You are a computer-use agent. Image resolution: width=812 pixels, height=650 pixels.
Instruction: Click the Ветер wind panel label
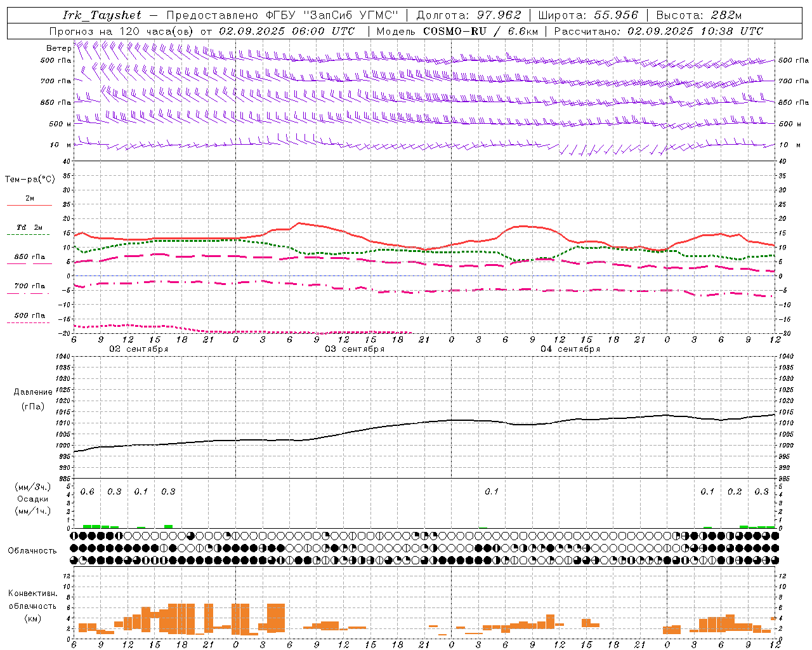point(58,48)
